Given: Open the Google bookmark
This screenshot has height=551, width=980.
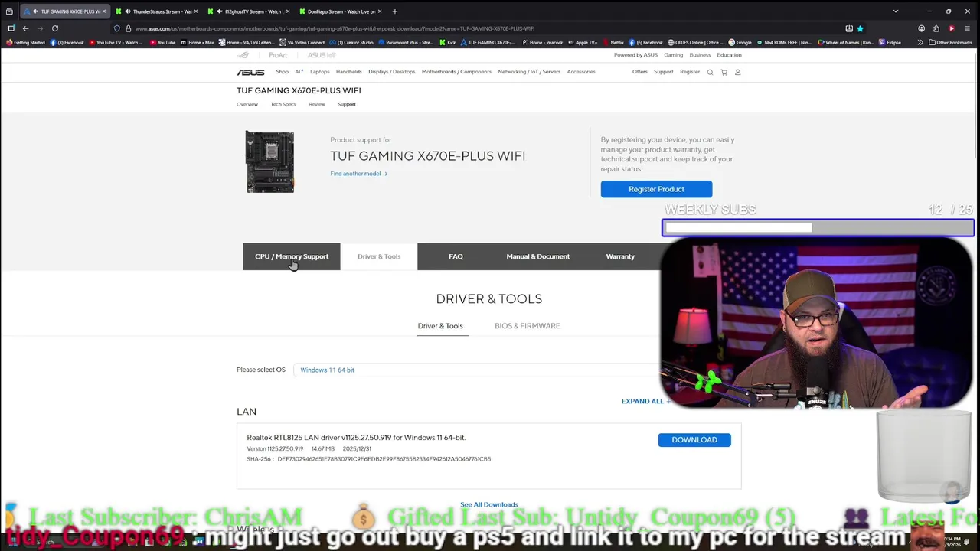Looking at the screenshot, I should pos(740,43).
